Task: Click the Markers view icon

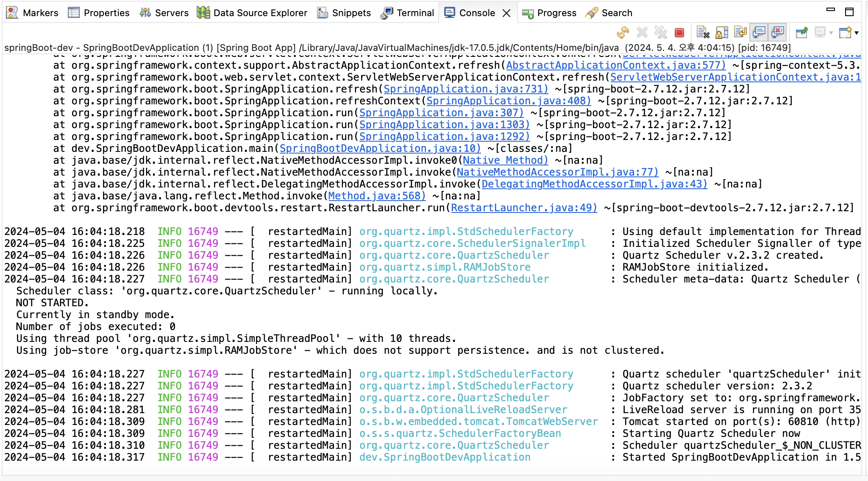Action: (x=12, y=13)
